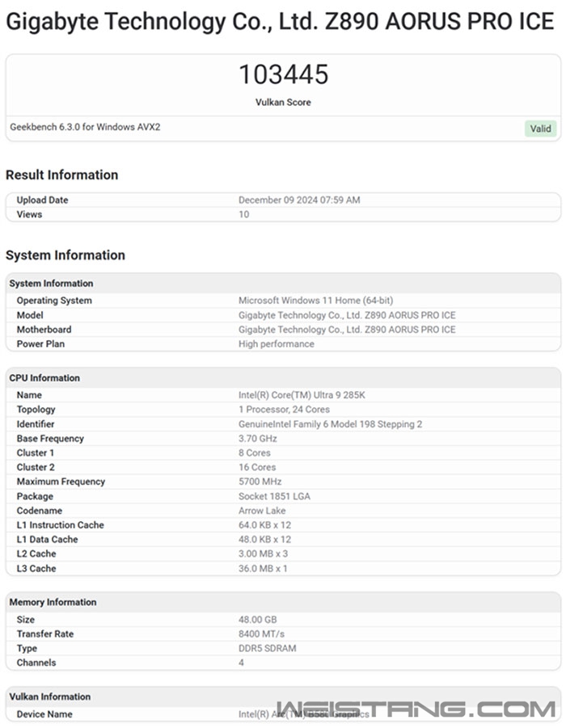Image resolution: width=566 pixels, height=728 pixels.
Task: Select the Socket 1851 LGA value
Action: pos(274,496)
